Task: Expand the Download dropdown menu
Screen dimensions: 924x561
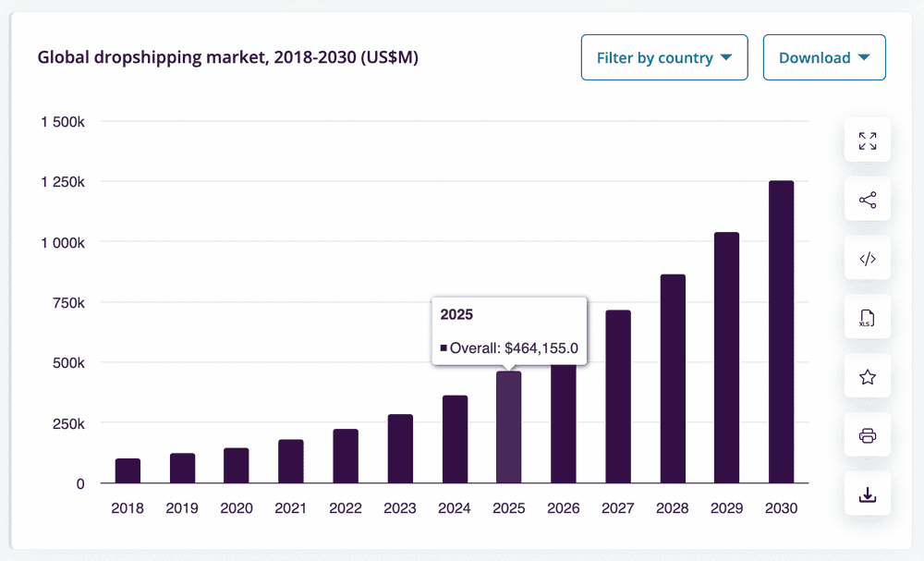Action: point(824,57)
